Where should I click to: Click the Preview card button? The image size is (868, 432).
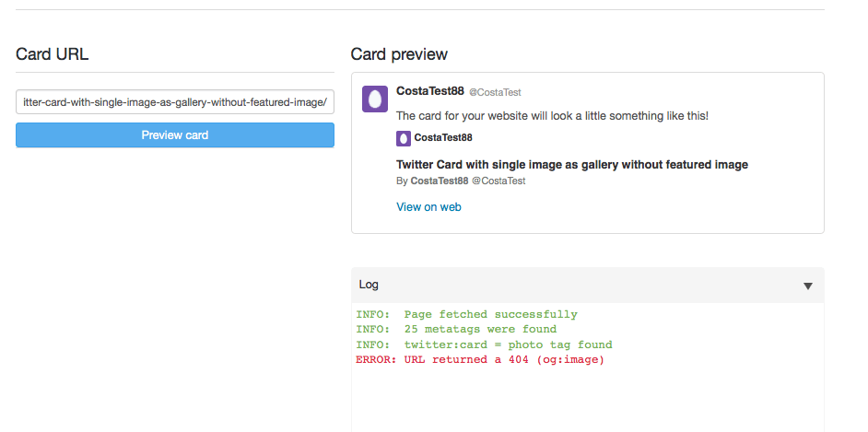point(175,135)
